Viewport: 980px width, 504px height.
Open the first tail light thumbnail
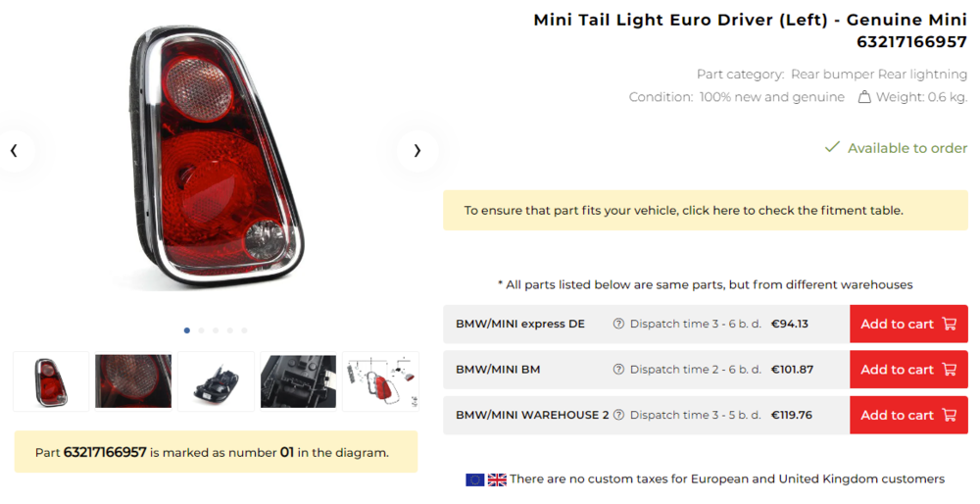point(51,381)
